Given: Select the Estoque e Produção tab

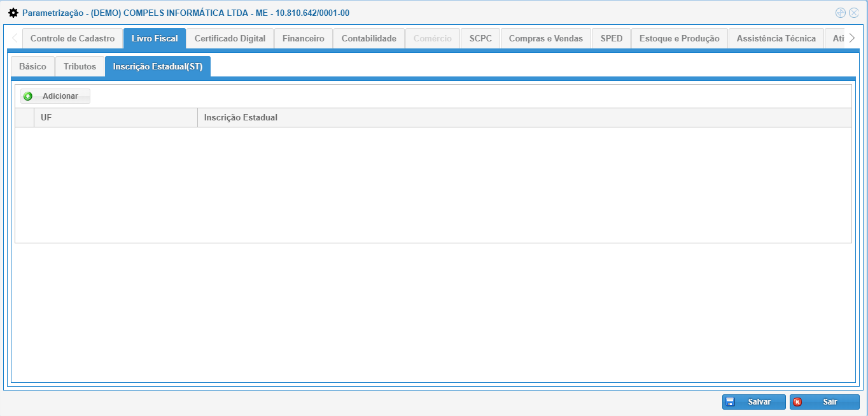Looking at the screenshot, I should 680,38.
